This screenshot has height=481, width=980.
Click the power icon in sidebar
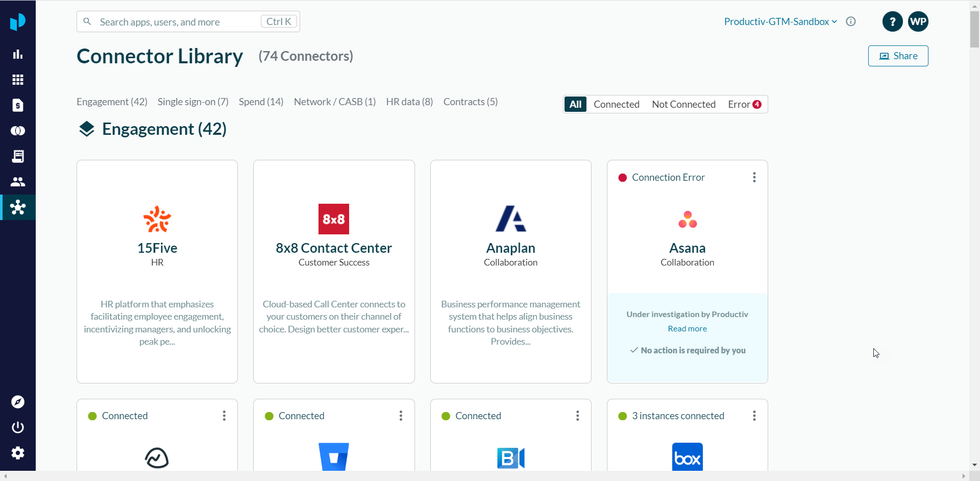[18, 427]
